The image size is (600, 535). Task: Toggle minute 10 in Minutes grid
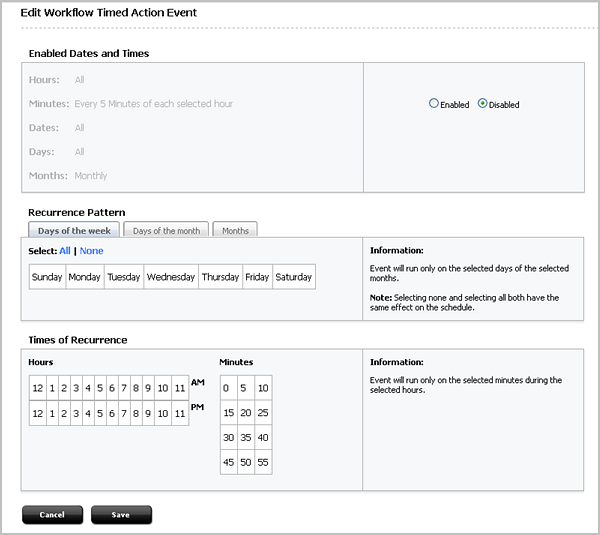(x=263, y=388)
